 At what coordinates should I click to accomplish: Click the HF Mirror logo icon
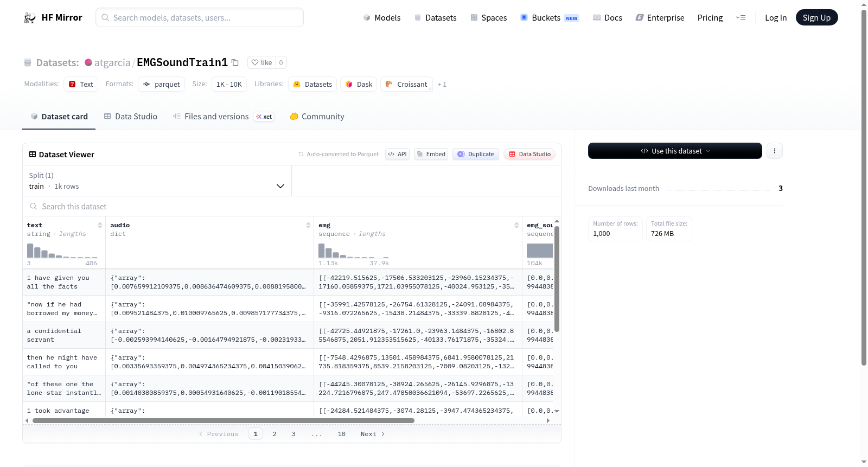pos(30,18)
